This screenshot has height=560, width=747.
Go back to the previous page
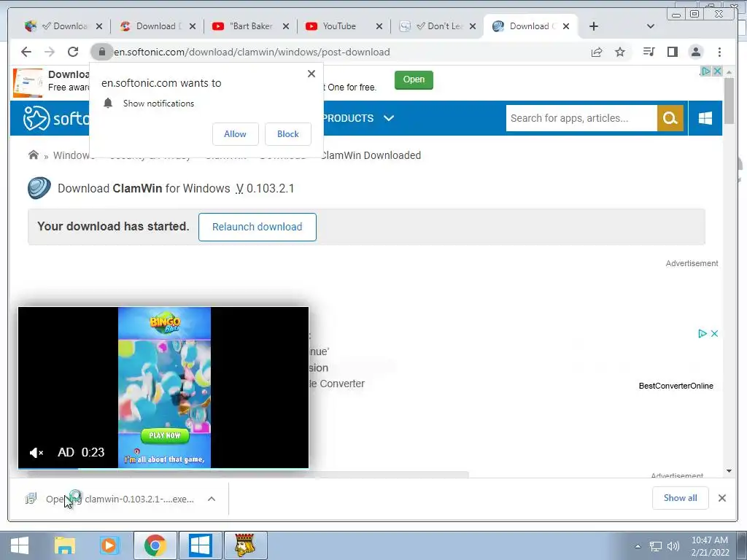coord(26,52)
